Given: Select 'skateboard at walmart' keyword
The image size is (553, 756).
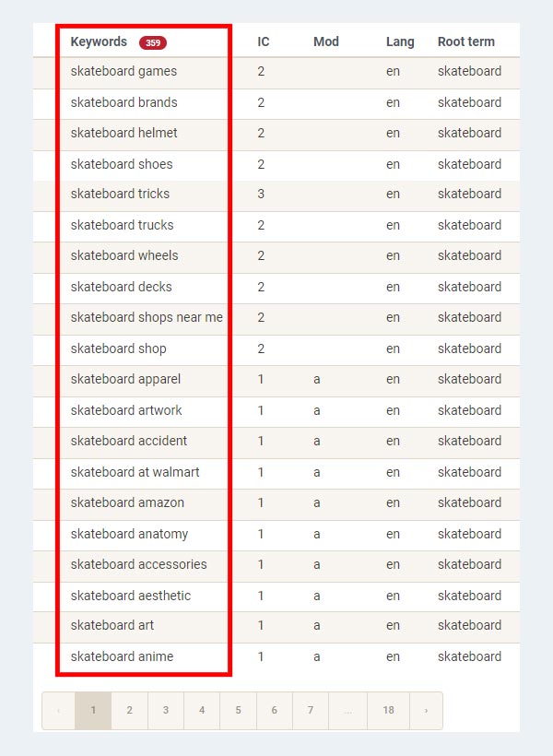Looking at the screenshot, I should pos(135,472).
